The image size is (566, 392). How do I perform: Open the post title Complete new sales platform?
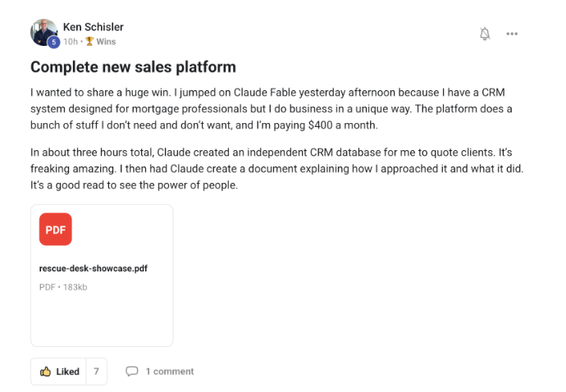click(133, 66)
